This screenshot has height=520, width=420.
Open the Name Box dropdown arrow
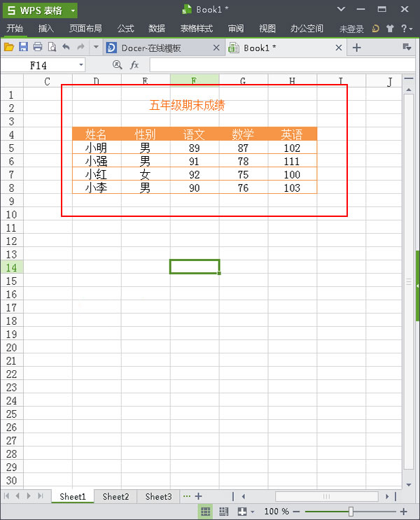(x=81, y=65)
